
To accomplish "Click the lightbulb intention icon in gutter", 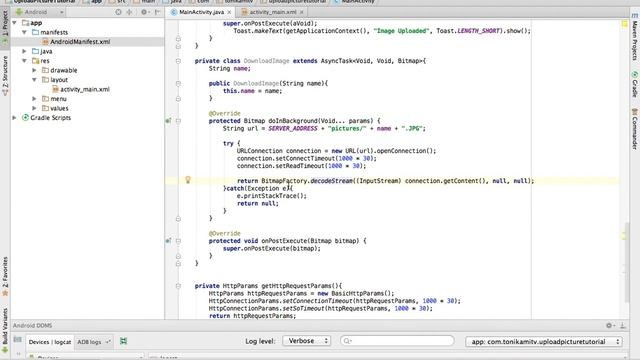I will point(188,180).
